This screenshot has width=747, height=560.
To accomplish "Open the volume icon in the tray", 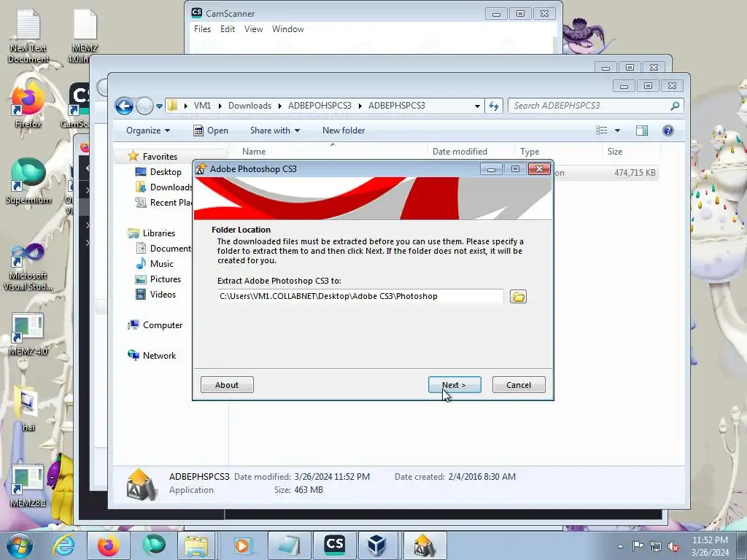I will click(673, 547).
